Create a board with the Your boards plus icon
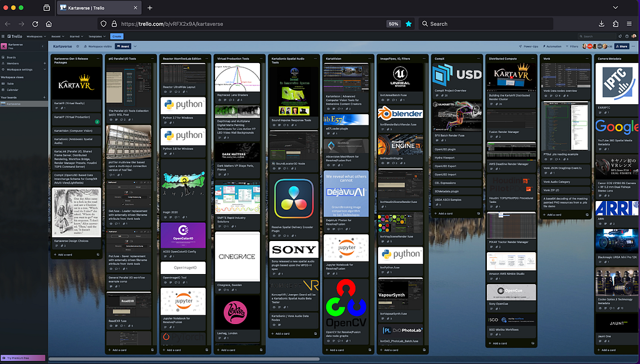Screen dimensions: 640x364 (x=44, y=97)
